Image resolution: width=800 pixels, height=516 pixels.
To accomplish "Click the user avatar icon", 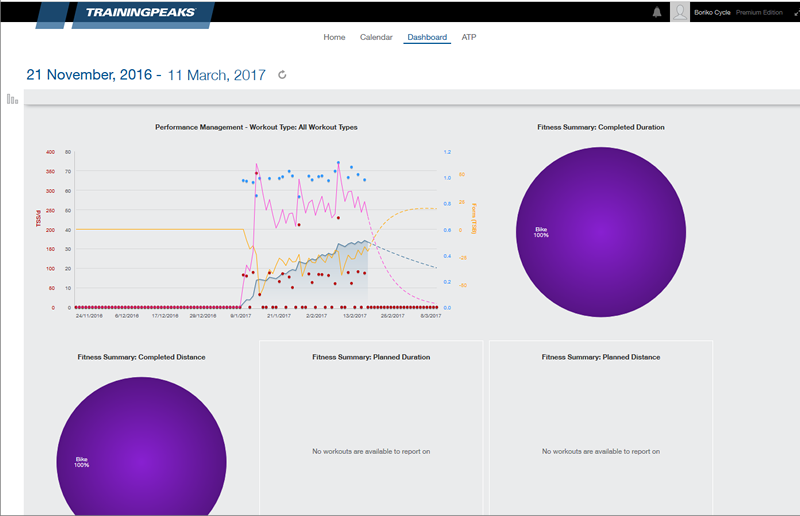I will click(680, 12).
